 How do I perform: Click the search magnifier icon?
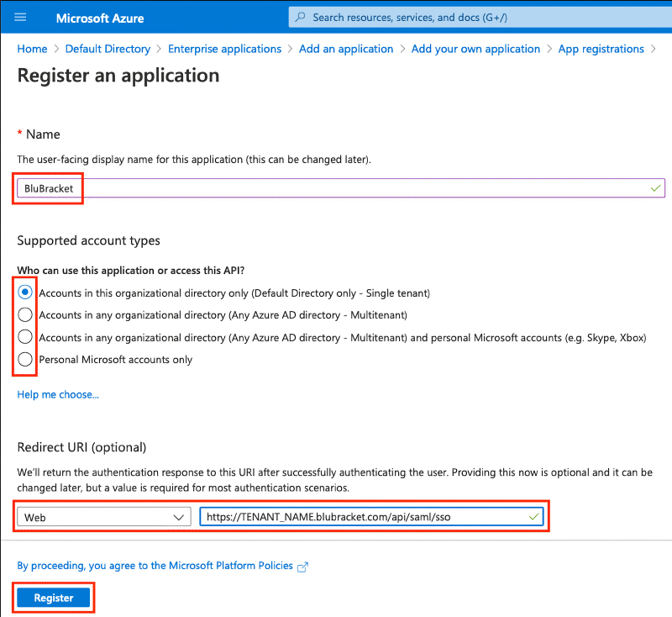click(301, 17)
